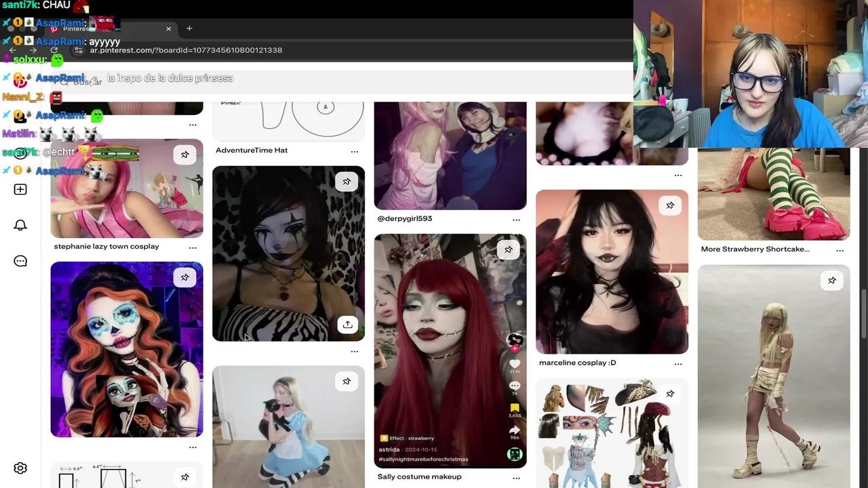Open Sally costume makeup title link

420,477
